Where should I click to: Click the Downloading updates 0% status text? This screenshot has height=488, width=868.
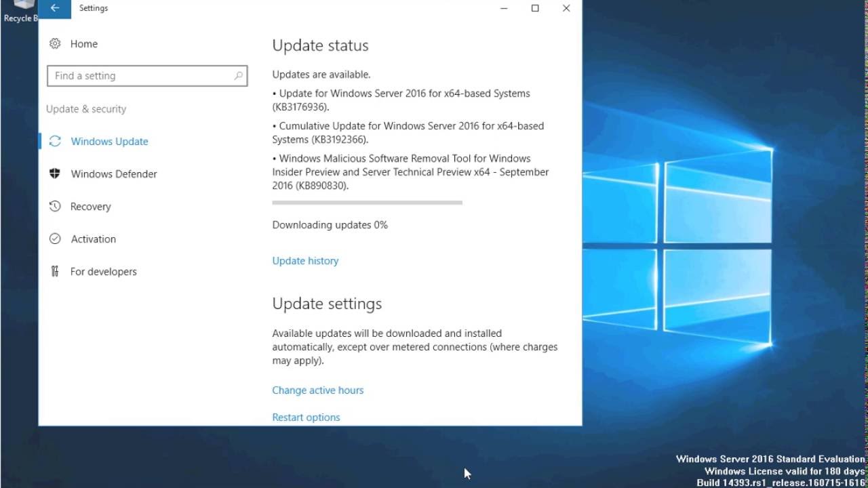(x=330, y=225)
